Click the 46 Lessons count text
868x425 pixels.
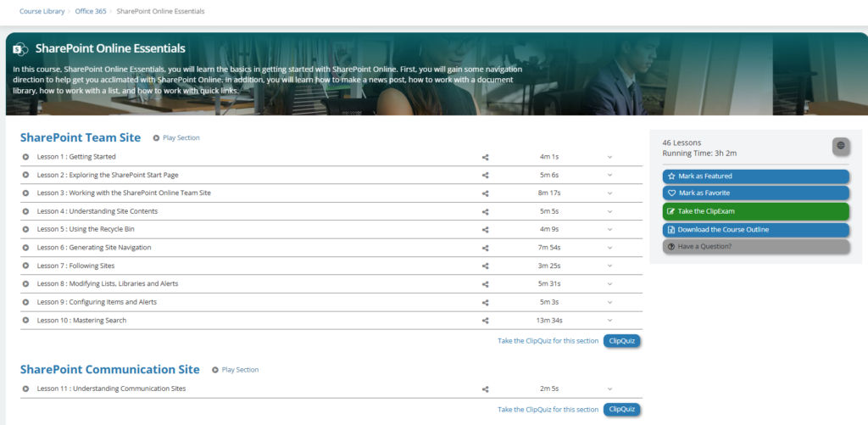[682, 143]
